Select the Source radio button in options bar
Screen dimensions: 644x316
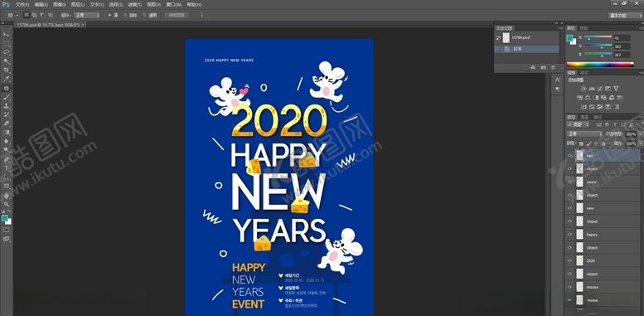[109, 15]
